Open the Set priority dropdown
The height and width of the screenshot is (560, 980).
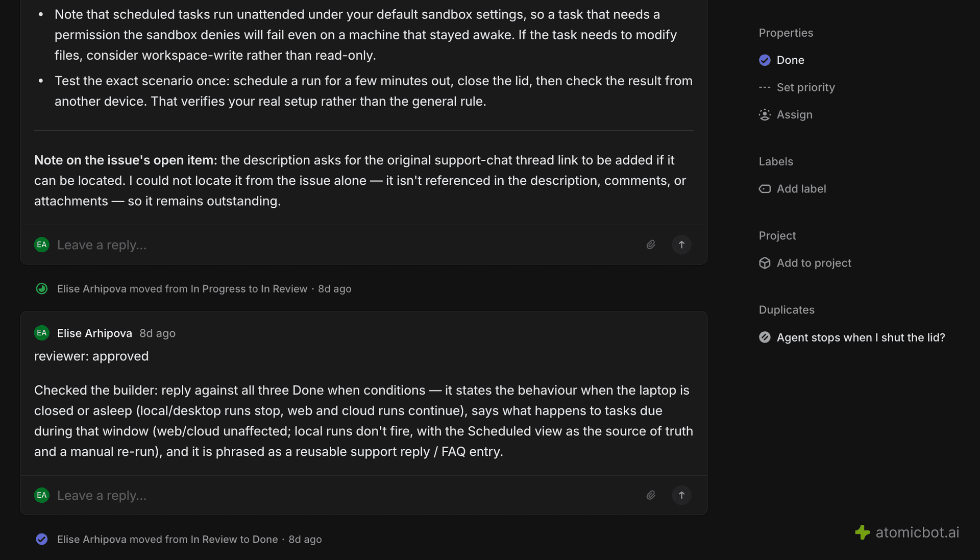(x=797, y=87)
